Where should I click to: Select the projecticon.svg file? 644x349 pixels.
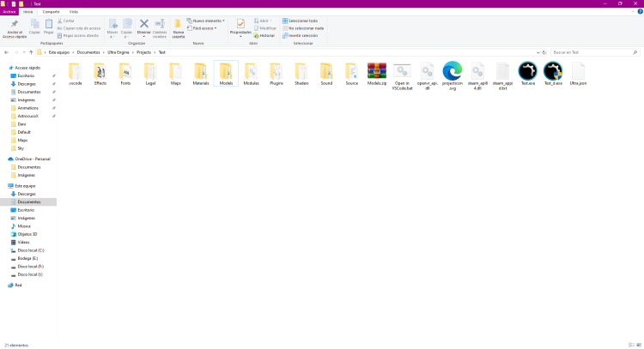point(453,76)
